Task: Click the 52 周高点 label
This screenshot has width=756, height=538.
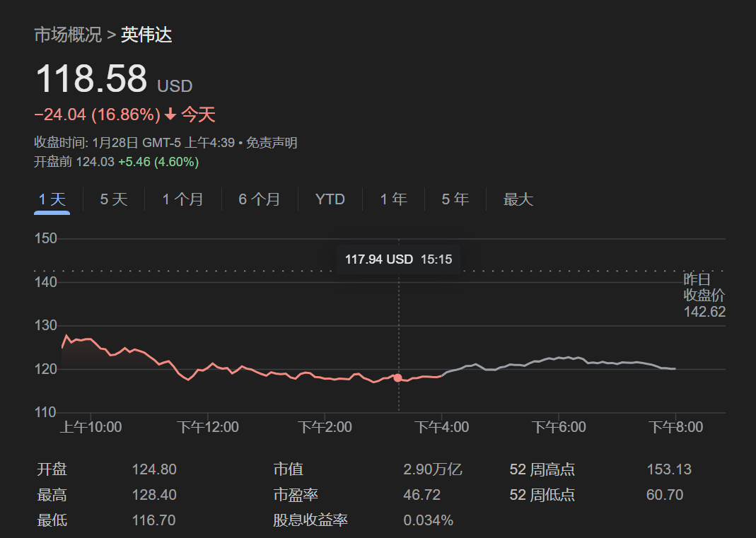Action: (542, 469)
